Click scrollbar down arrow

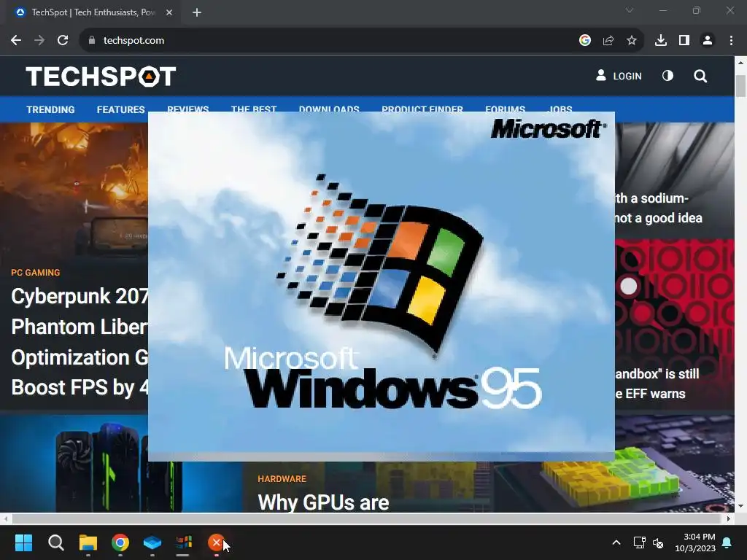[x=740, y=506]
